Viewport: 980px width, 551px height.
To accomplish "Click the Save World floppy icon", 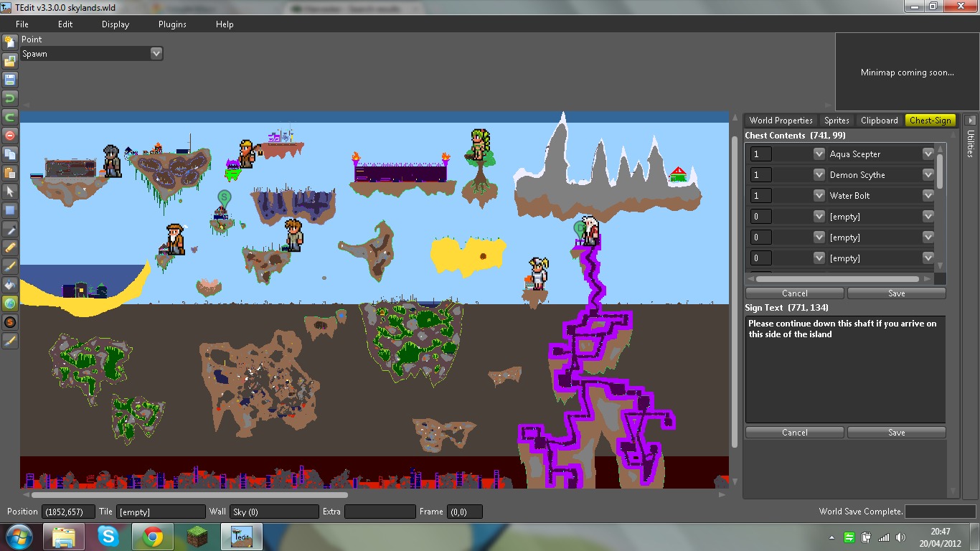I will click(x=10, y=79).
